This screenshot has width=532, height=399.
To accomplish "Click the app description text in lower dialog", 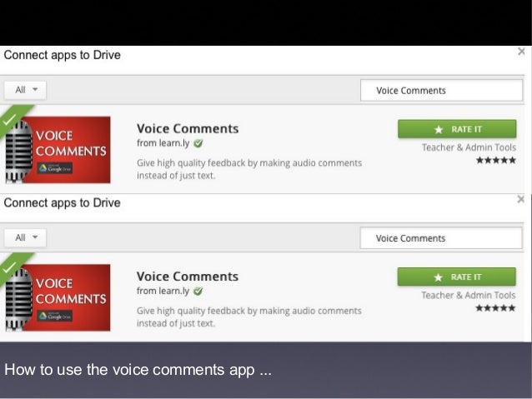I will (249, 317).
